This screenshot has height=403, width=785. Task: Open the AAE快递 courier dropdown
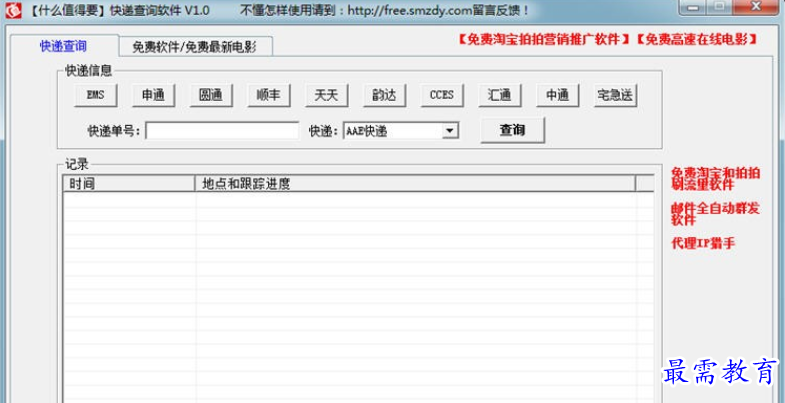click(x=401, y=131)
